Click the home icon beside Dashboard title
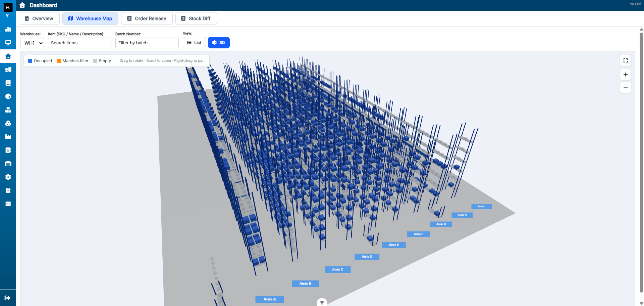This screenshot has width=644, height=306. tap(22, 5)
